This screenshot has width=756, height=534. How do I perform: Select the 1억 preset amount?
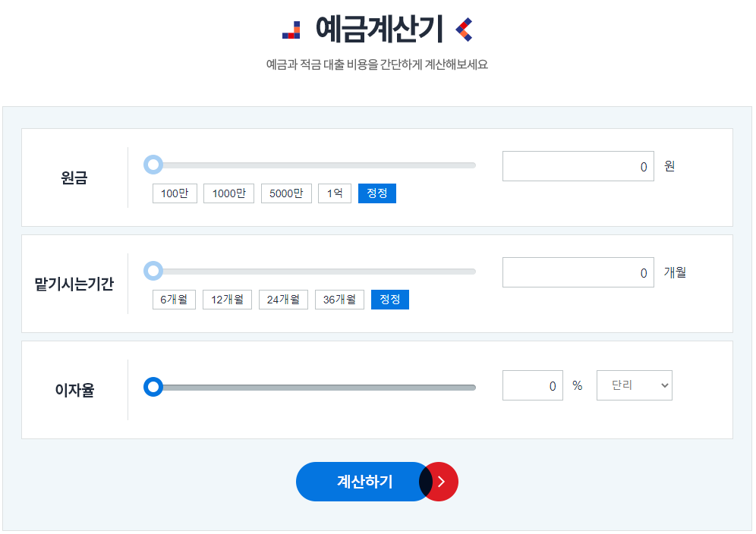(x=334, y=193)
